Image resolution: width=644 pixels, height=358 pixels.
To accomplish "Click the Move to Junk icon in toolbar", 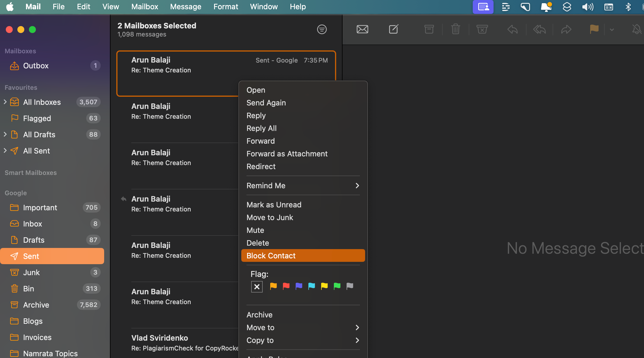I will (x=482, y=29).
